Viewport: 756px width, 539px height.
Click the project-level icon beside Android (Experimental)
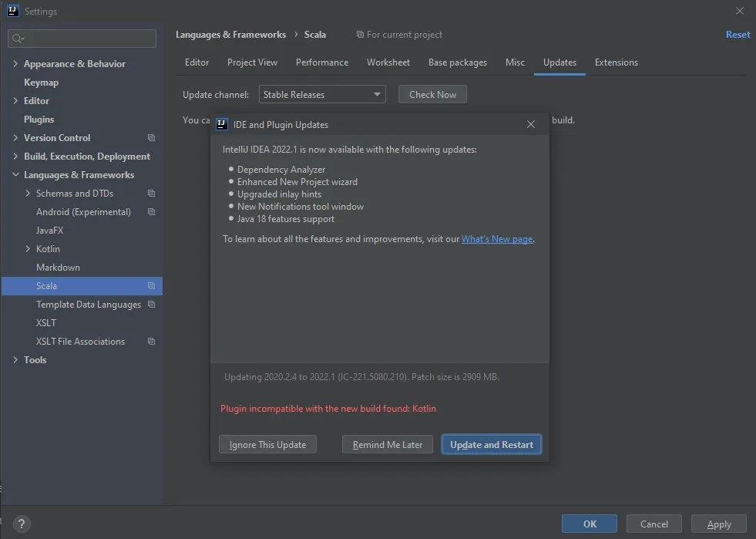pyautogui.click(x=151, y=212)
